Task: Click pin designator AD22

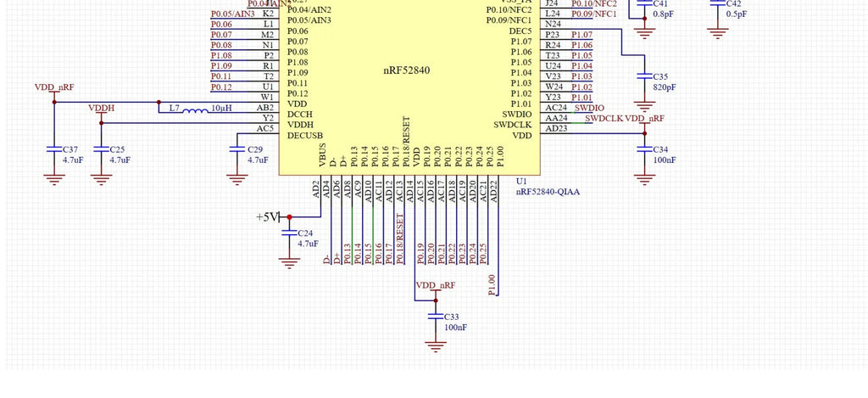Action: click(494, 190)
